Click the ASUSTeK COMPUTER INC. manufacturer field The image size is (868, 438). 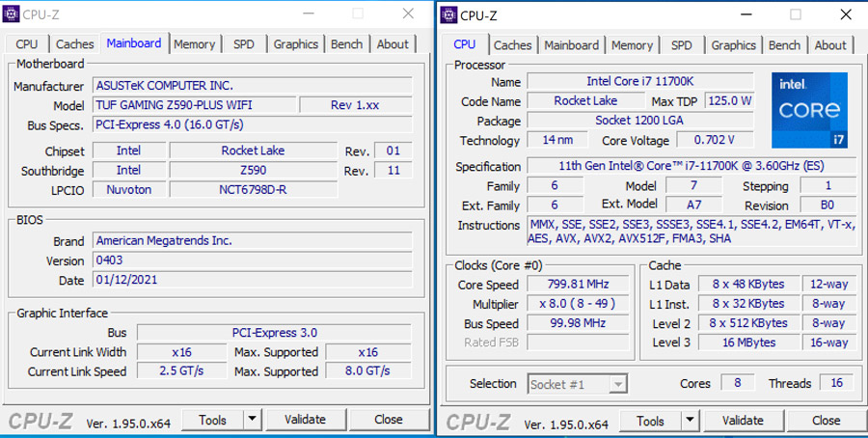coord(253,86)
